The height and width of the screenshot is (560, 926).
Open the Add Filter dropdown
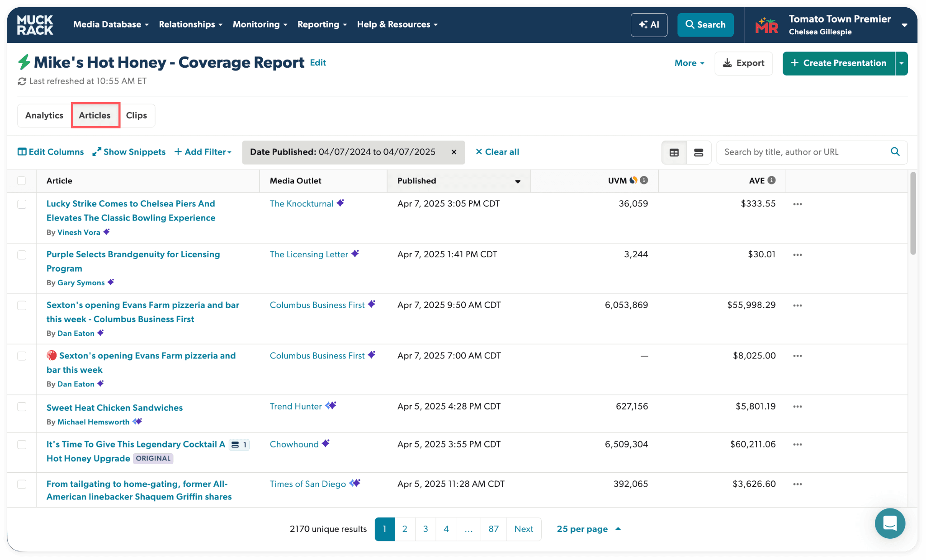[x=203, y=152]
